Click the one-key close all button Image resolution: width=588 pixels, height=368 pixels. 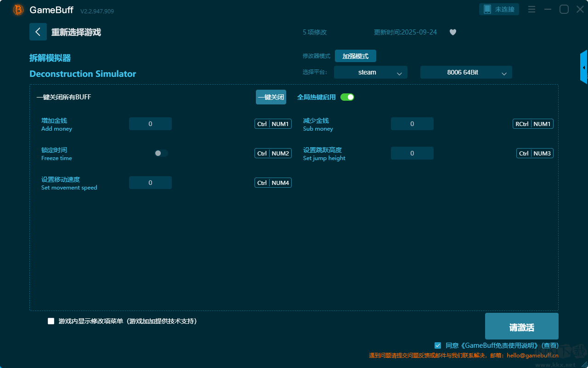(271, 97)
